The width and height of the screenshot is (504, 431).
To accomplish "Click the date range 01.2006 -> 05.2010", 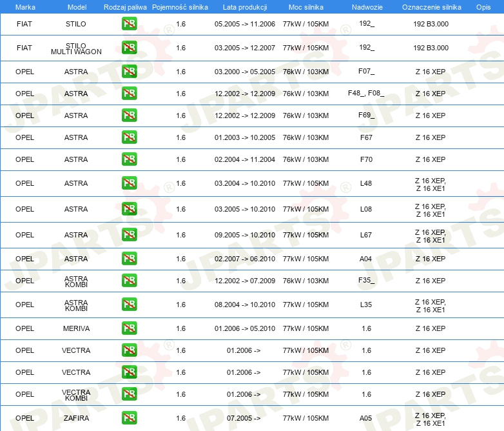I will (245, 328).
